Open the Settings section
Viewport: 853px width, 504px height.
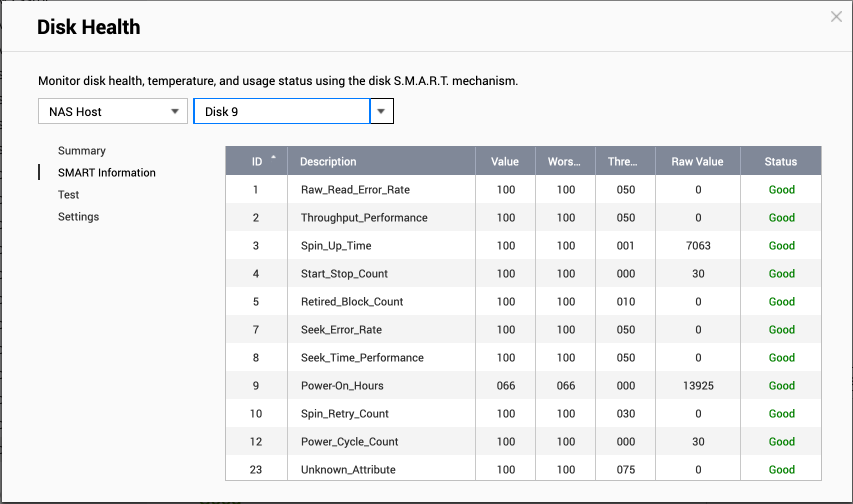coord(78,216)
